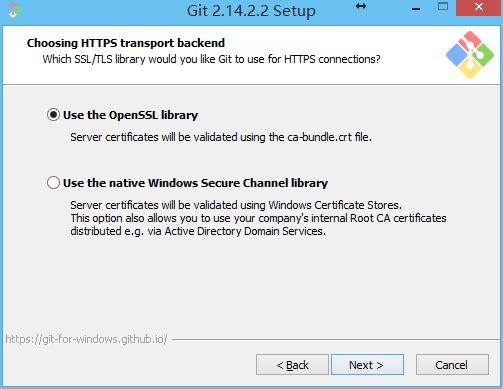
Task: Click the 'Choosing HTTPS transport backend' heading
Action: pos(126,43)
